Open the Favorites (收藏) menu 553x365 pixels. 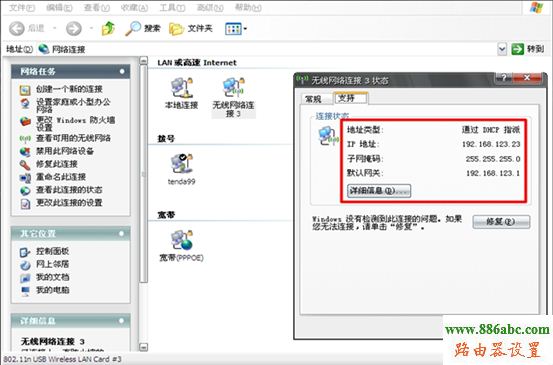(x=134, y=7)
